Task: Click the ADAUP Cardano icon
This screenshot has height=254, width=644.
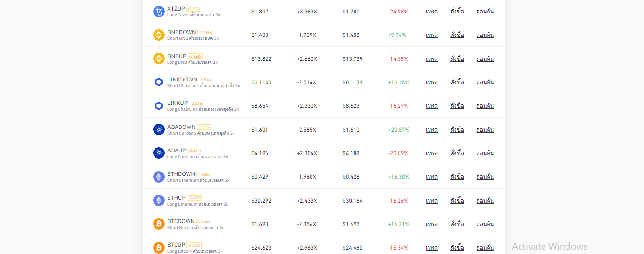Action: (x=159, y=153)
